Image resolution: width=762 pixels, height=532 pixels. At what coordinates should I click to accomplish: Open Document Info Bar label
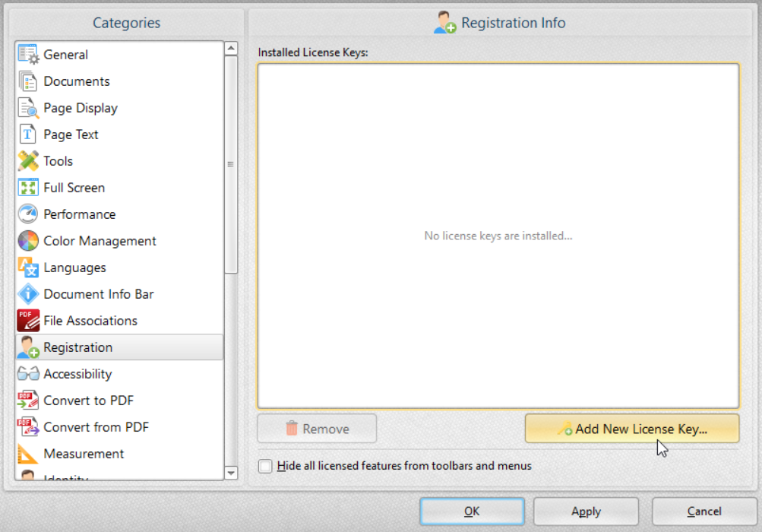(99, 294)
